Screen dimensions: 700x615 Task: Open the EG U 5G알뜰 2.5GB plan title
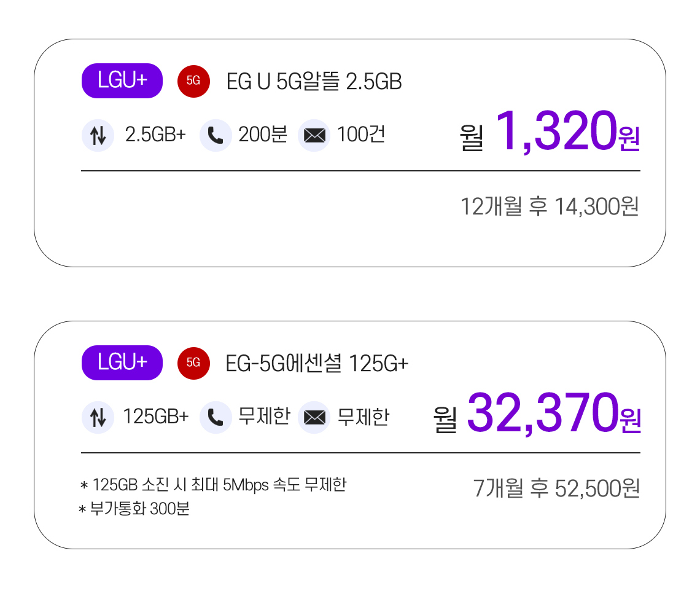coord(314,82)
